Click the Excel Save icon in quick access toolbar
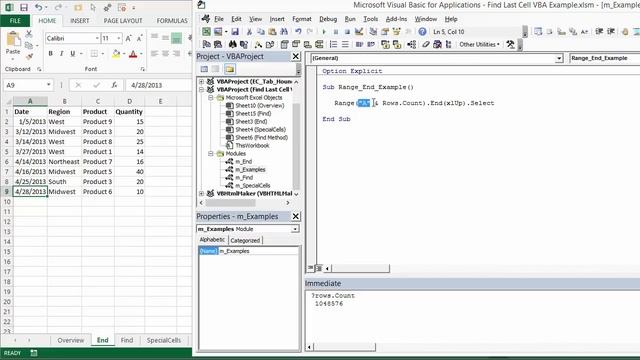Image resolution: width=640 pixels, height=360 pixels. click(24, 7)
